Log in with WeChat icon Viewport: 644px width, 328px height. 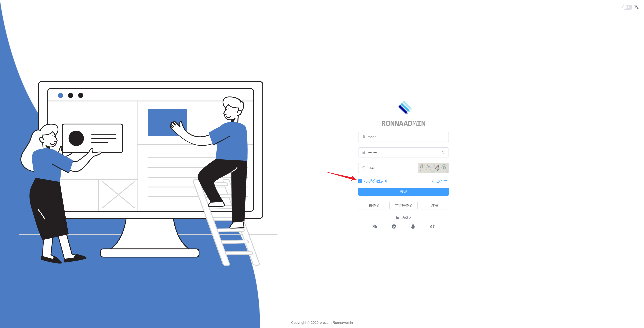pyautogui.click(x=375, y=227)
